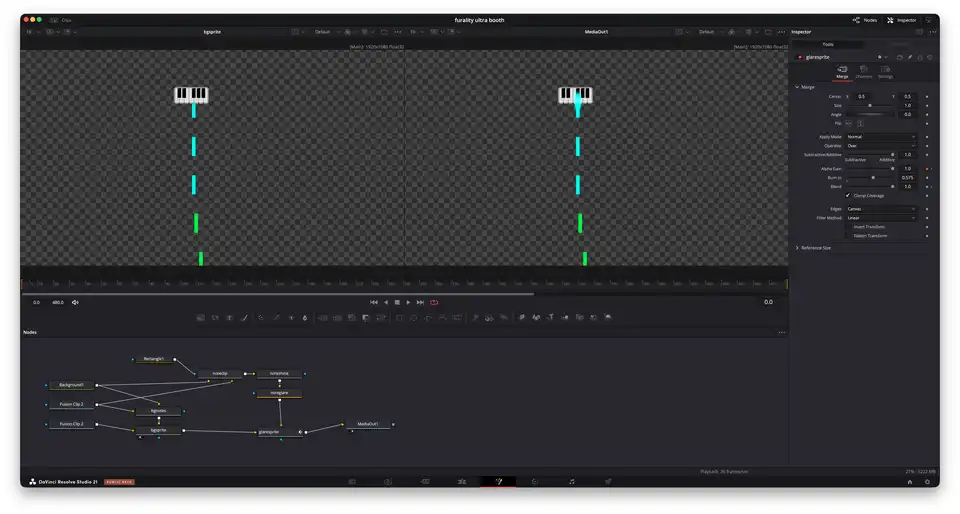Add a Merge node from toolbar
This screenshot has width=960, height=514.
click(x=323, y=317)
